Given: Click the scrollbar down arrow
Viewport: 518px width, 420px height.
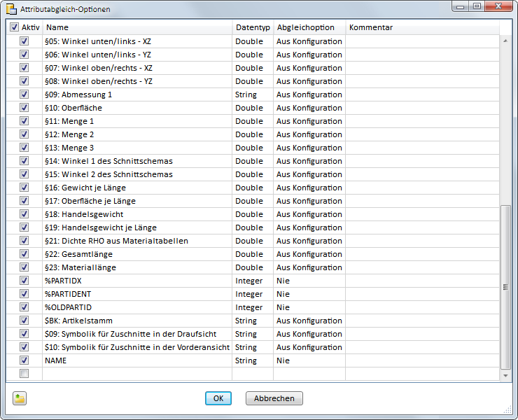Looking at the screenshot, I should pyautogui.click(x=505, y=376).
